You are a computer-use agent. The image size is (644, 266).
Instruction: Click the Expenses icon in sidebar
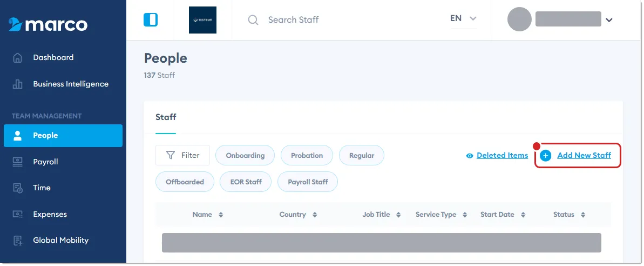point(18,214)
